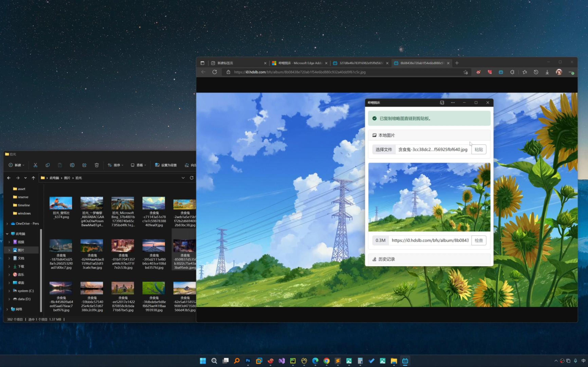Select the 拾光_壁纸社_6374.png thumbnail
Image resolution: width=588 pixels, height=367 pixels.
click(61, 203)
